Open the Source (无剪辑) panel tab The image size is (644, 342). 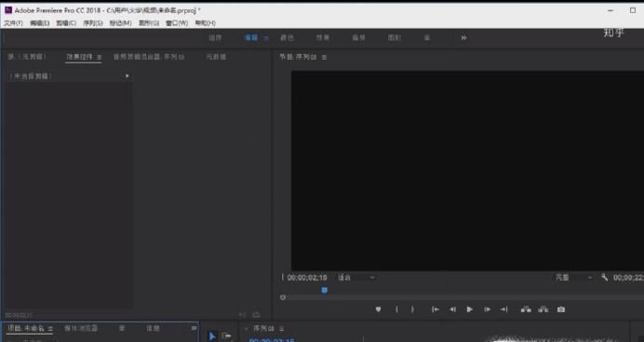27,57
